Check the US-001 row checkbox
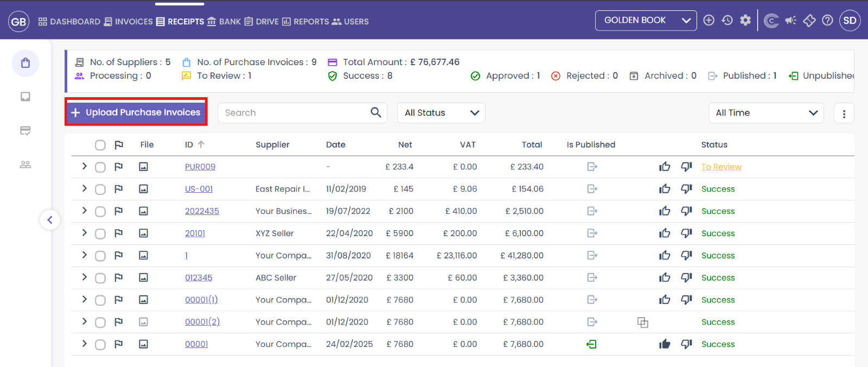 coord(100,189)
